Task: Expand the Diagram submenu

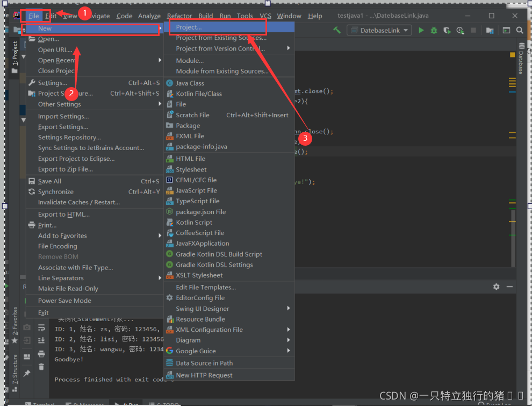Action: pos(229,340)
